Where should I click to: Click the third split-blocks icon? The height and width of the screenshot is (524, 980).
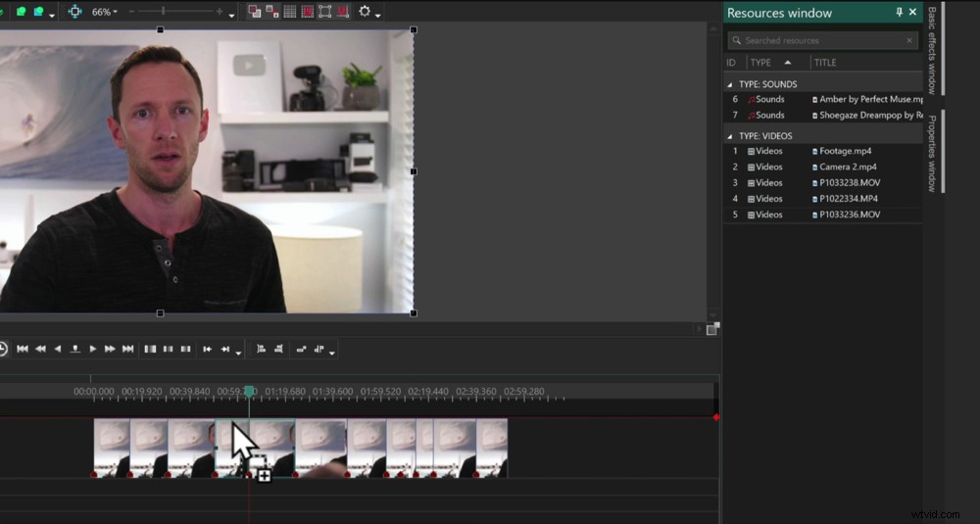(x=185, y=349)
